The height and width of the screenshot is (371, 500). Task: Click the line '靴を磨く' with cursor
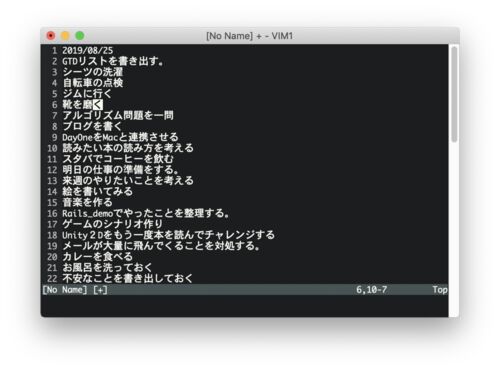pyautogui.click(x=82, y=105)
